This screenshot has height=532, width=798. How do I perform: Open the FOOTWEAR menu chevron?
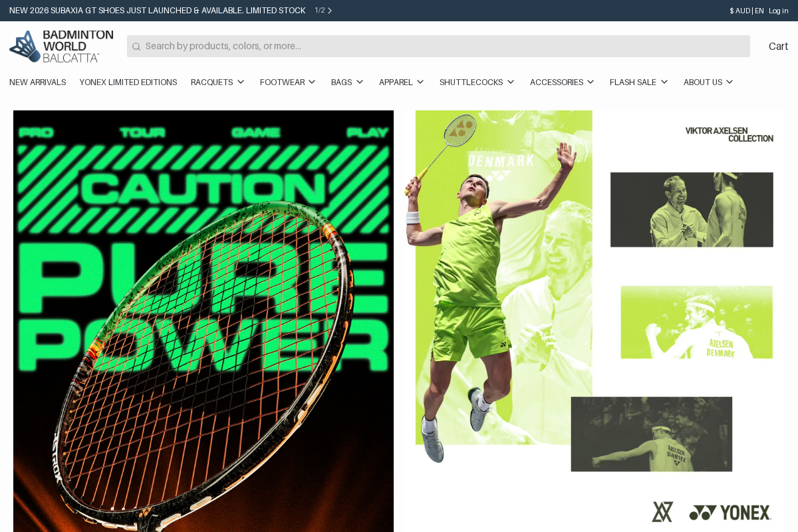click(313, 82)
